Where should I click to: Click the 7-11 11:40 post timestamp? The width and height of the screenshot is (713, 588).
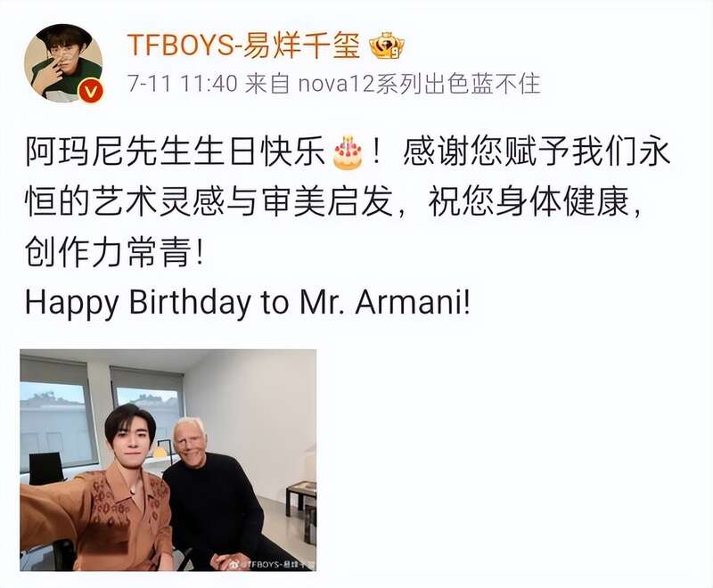point(183,84)
